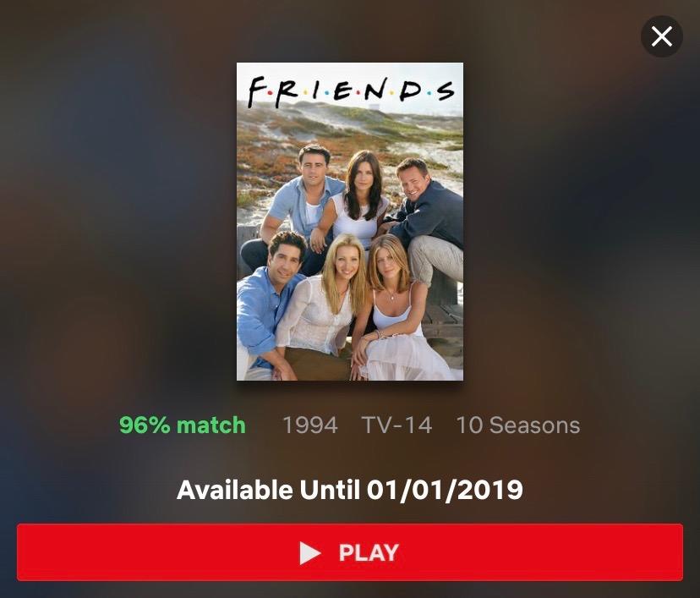
Task: Click the man in dark navy sweater
Action: 426,214
